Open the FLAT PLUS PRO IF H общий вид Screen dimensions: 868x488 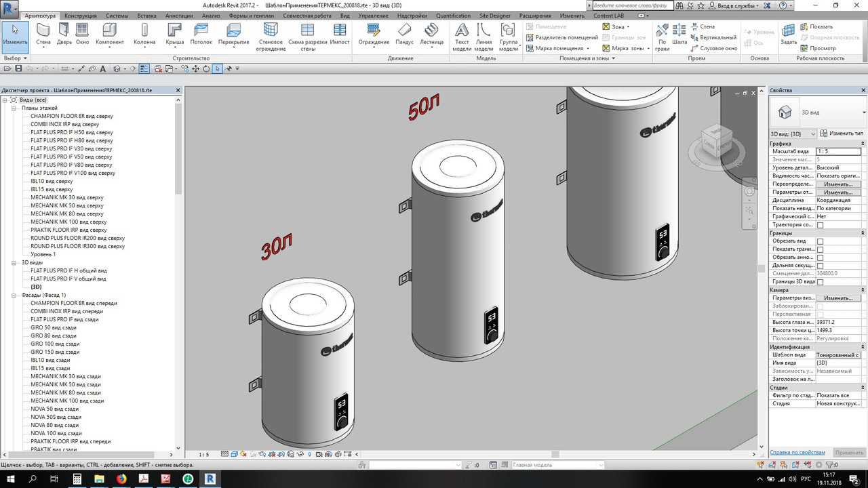(68, 270)
